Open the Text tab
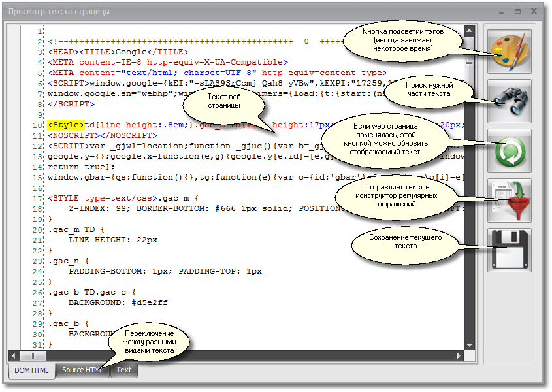 124,370
